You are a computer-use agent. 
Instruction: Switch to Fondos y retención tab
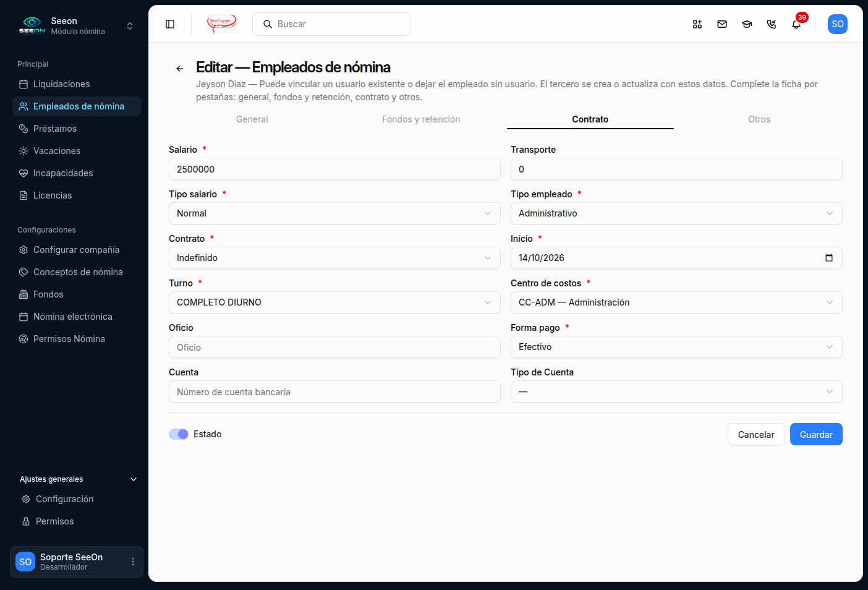click(x=421, y=119)
